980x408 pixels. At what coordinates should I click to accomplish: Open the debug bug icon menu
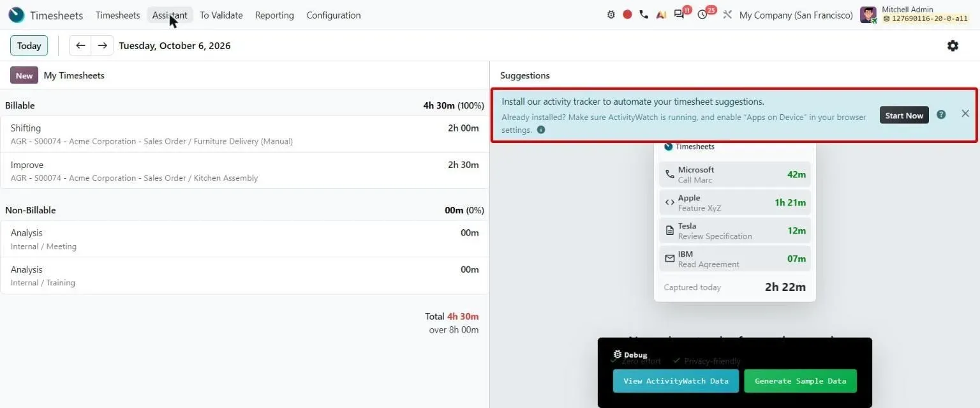coord(611,15)
